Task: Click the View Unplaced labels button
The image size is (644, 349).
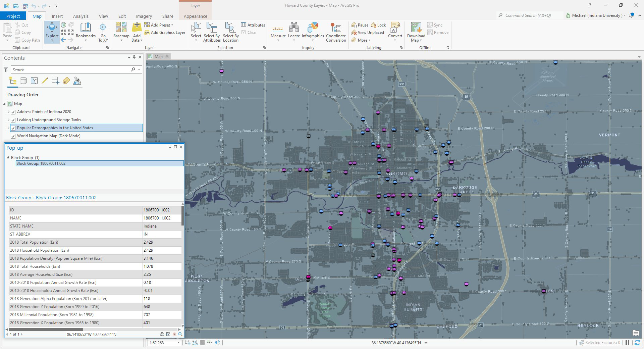Action: click(x=368, y=33)
